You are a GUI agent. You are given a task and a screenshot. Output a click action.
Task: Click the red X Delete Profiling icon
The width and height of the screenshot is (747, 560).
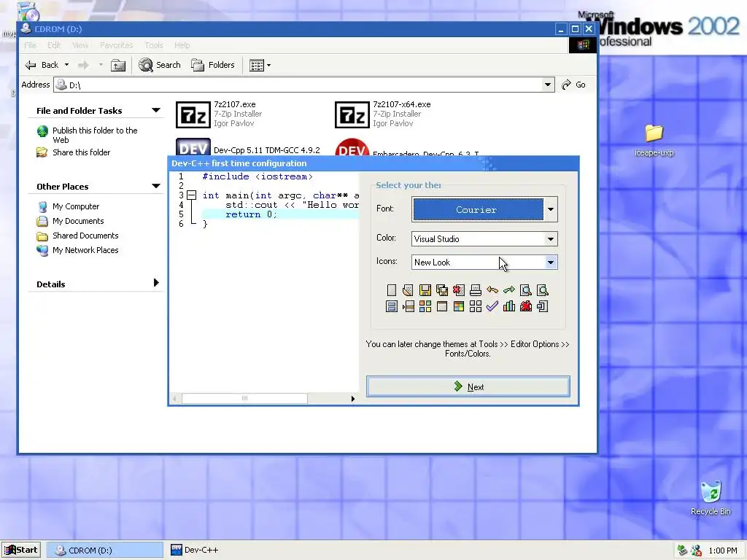pos(525,307)
